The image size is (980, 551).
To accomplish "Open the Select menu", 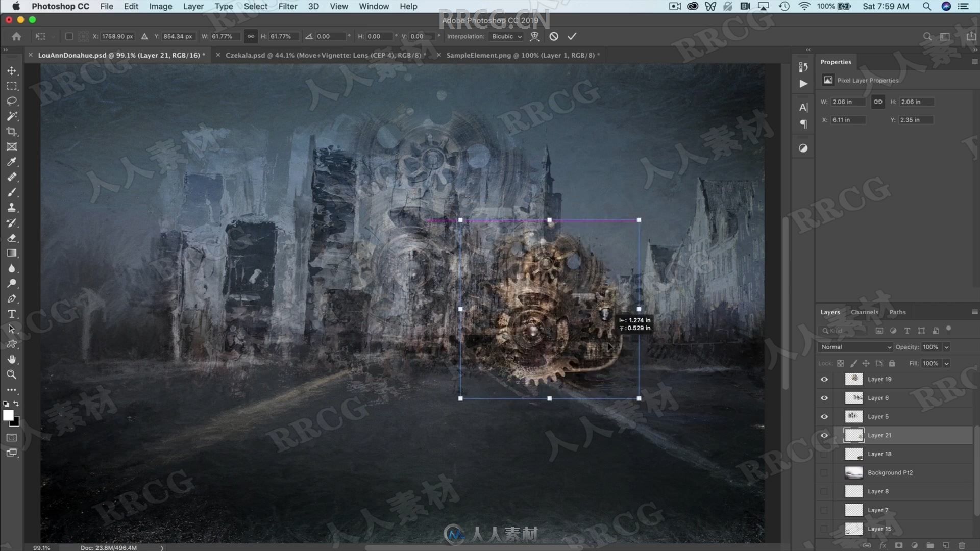I will tap(255, 6).
